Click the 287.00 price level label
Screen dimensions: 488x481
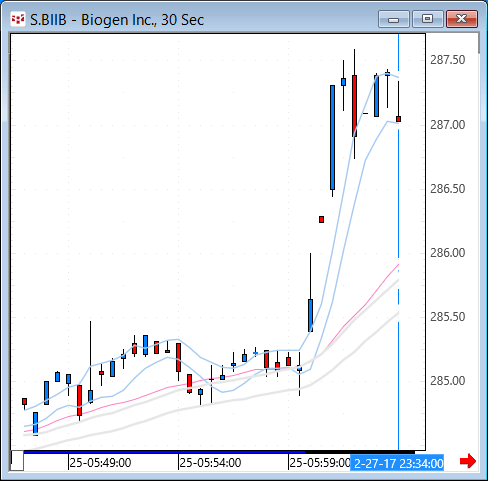(x=447, y=125)
